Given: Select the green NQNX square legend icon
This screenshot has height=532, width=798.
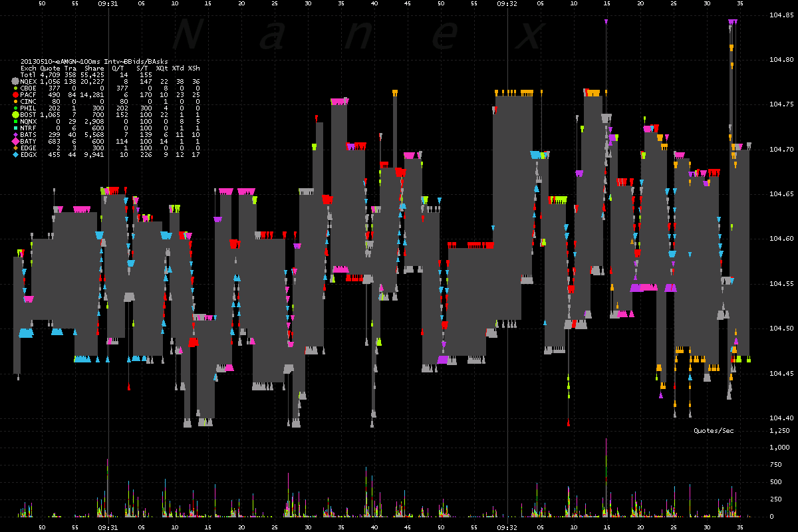Looking at the screenshot, I should pyautogui.click(x=15, y=121).
